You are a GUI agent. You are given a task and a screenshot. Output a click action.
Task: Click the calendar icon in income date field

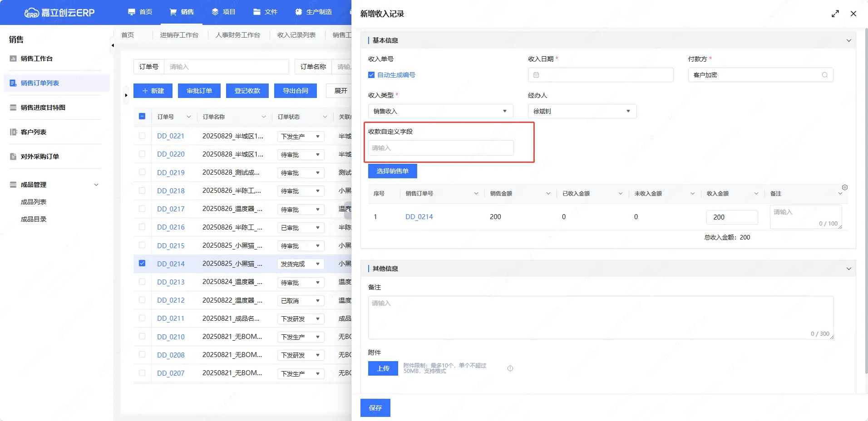point(536,75)
